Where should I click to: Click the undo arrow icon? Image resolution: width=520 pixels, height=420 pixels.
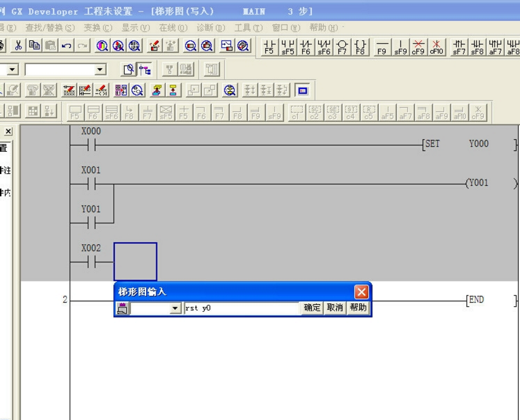click(x=66, y=46)
